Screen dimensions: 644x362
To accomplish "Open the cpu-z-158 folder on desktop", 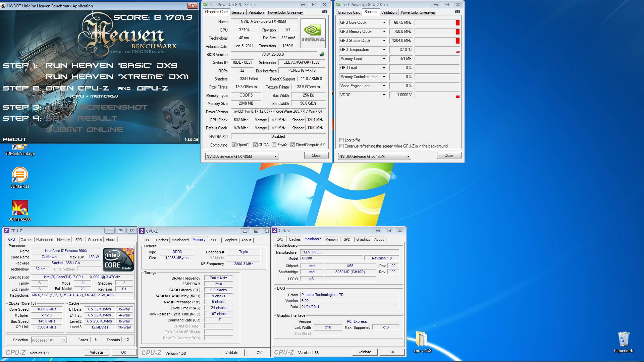I will coord(422,342).
